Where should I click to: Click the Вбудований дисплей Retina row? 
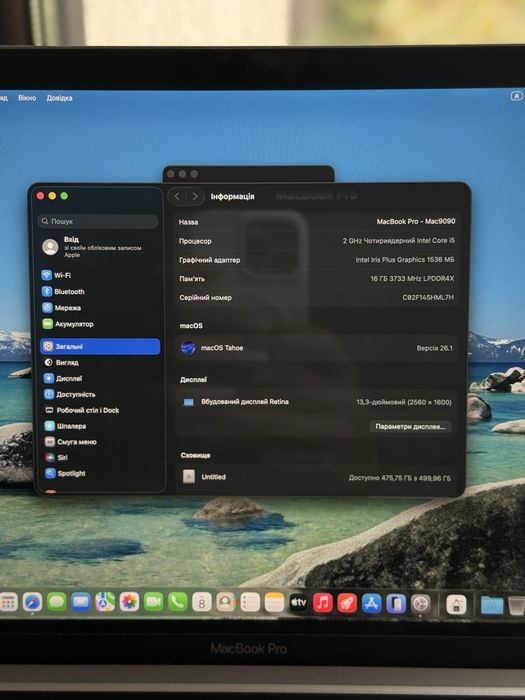(x=317, y=402)
